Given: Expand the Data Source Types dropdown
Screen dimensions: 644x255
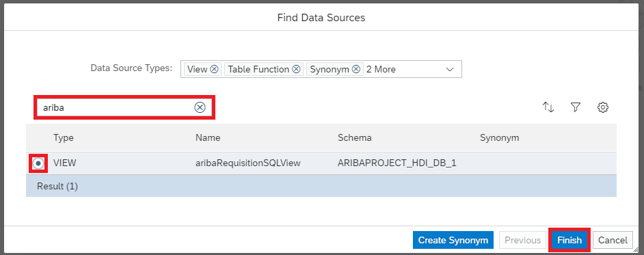Looking at the screenshot, I should click(x=450, y=70).
